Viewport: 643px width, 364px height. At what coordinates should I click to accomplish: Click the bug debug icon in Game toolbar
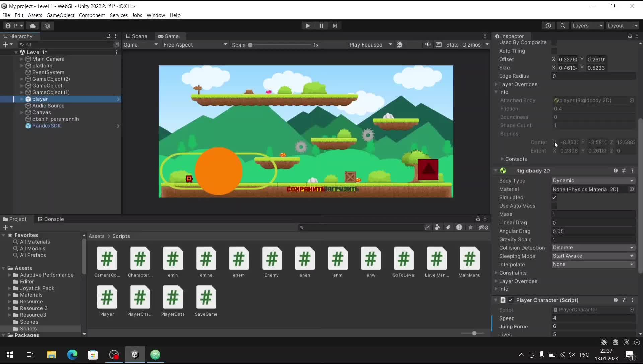pos(399,44)
